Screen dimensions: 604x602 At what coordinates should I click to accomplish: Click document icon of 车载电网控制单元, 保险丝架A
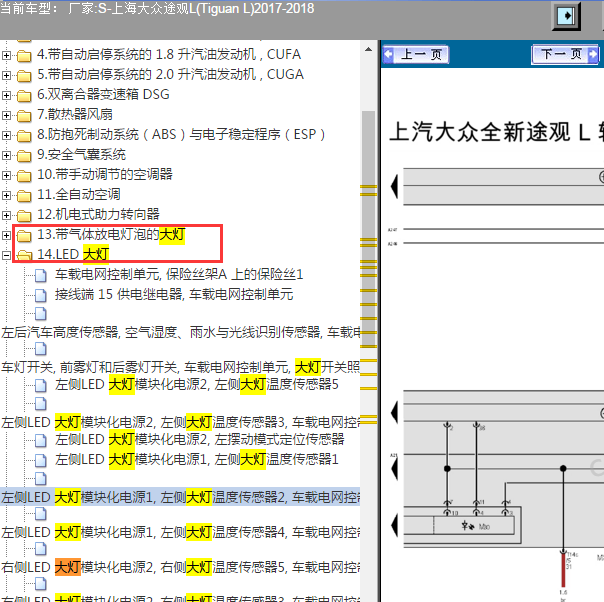click(x=40, y=275)
